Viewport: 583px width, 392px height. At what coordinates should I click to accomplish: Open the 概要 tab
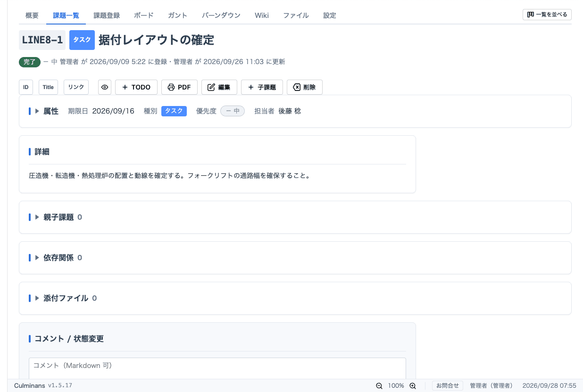point(32,16)
